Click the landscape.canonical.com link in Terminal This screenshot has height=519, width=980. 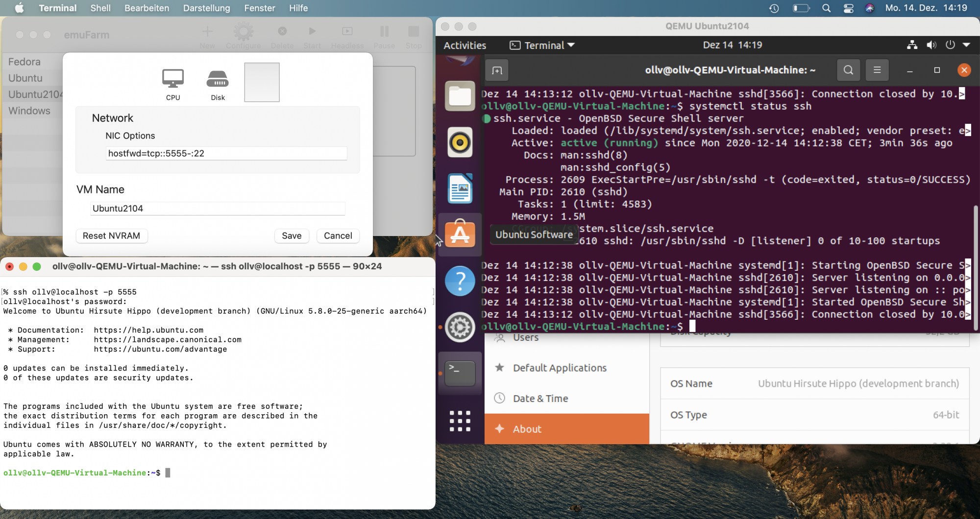(x=168, y=340)
